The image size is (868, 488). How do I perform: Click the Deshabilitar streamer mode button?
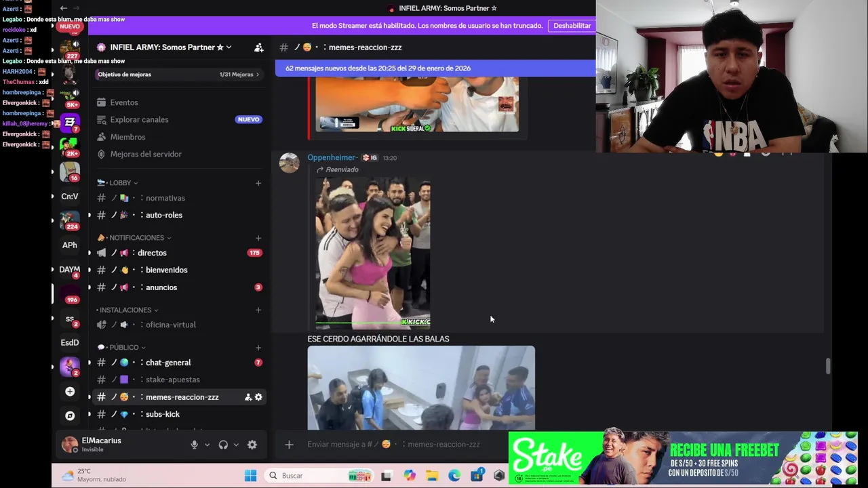coord(572,26)
